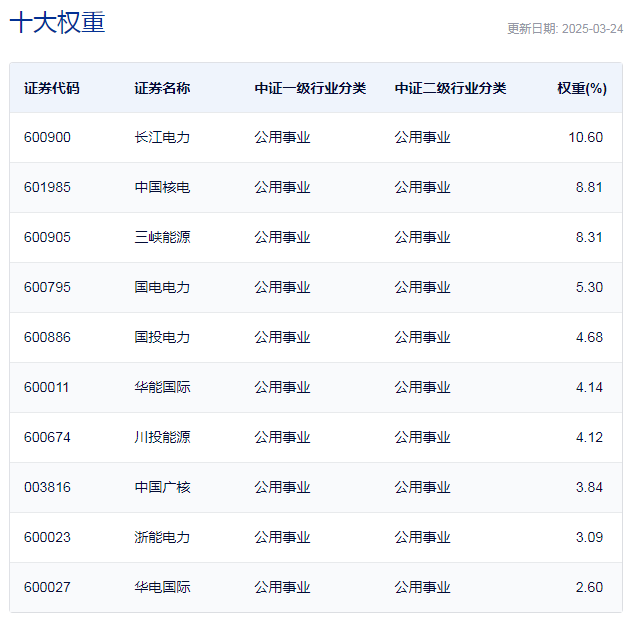Image resolution: width=627 pixels, height=621 pixels.
Task: Click first-level 公用事业 in 华能国际 row
Action: tap(282, 387)
